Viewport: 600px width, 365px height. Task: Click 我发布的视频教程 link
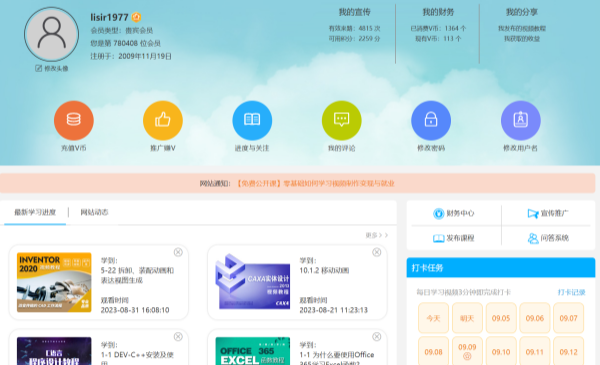click(522, 28)
